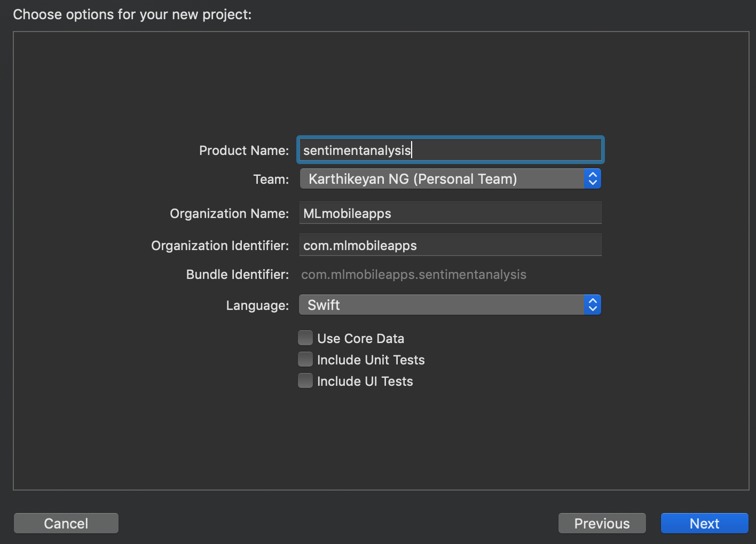Click the 'Bundle Identifier:' label
The width and height of the screenshot is (756, 544).
238,275
